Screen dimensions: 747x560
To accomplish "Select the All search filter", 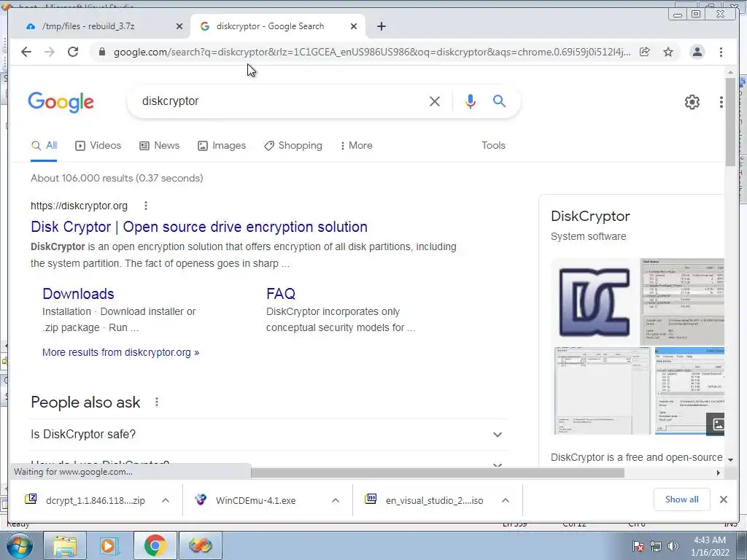I will click(44, 146).
